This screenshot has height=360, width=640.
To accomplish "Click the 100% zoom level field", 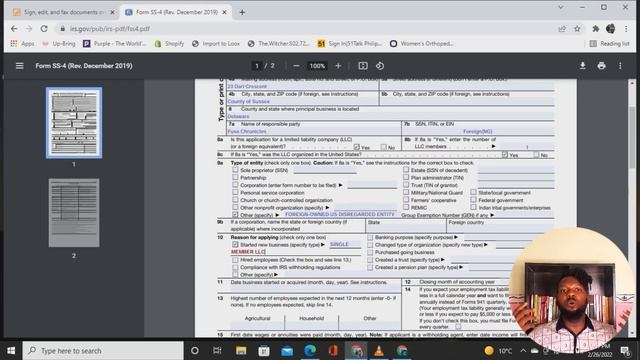I will click(317, 66).
